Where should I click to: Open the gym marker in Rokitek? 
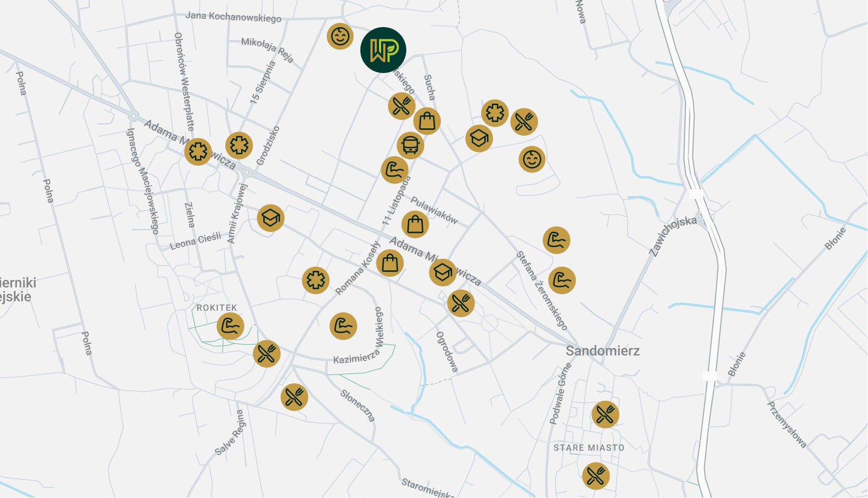point(231,327)
